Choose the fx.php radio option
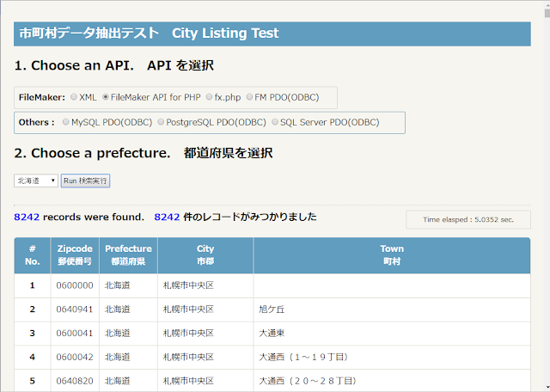This screenshot has width=550, height=392. pyautogui.click(x=209, y=97)
